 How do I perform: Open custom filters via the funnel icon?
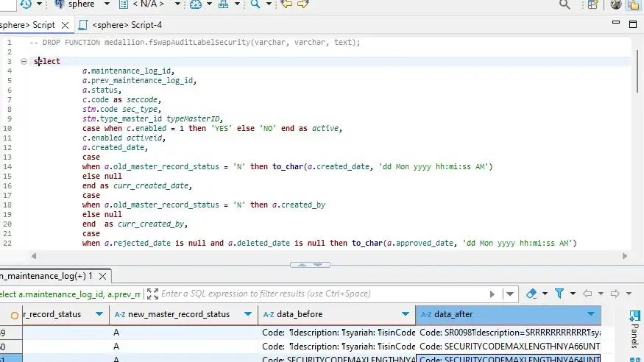[x=559, y=294]
